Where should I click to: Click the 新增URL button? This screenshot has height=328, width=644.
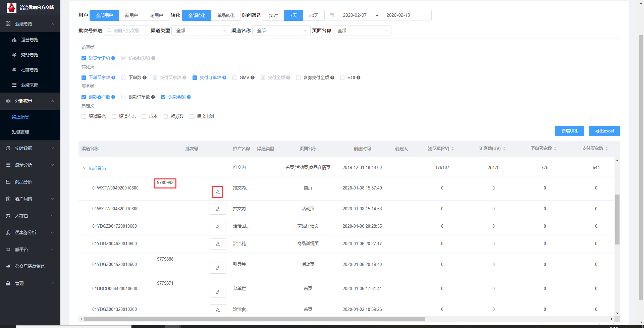pos(569,131)
